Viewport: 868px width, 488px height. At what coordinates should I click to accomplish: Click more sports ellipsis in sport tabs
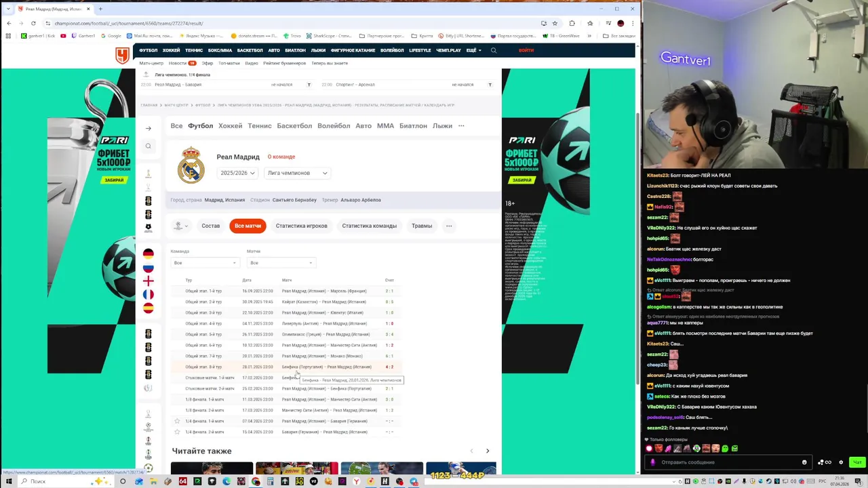click(461, 125)
